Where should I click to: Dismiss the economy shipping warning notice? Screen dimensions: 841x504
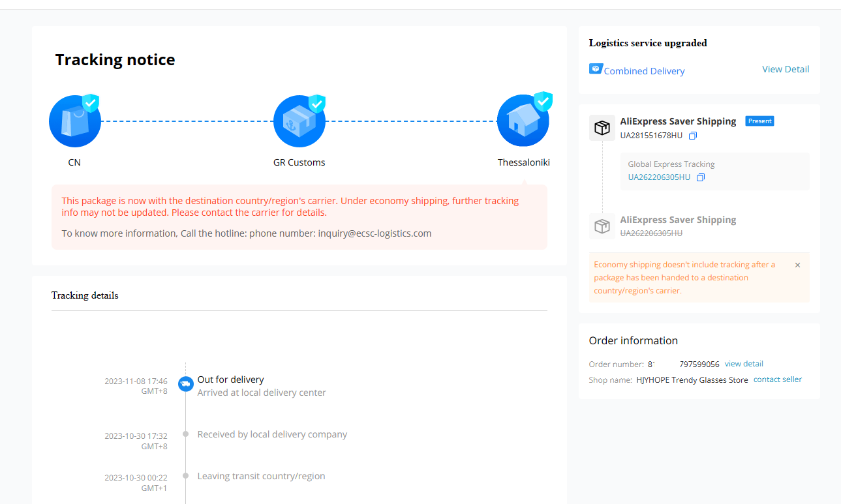pyautogui.click(x=797, y=265)
